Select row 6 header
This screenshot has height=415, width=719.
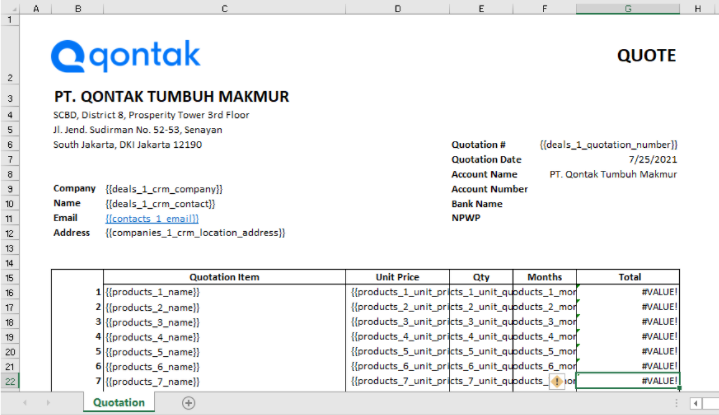click(x=10, y=145)
